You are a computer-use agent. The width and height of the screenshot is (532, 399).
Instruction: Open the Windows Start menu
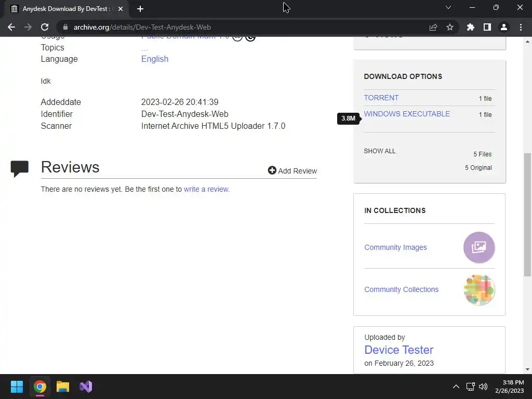click(x=17, y=387)
